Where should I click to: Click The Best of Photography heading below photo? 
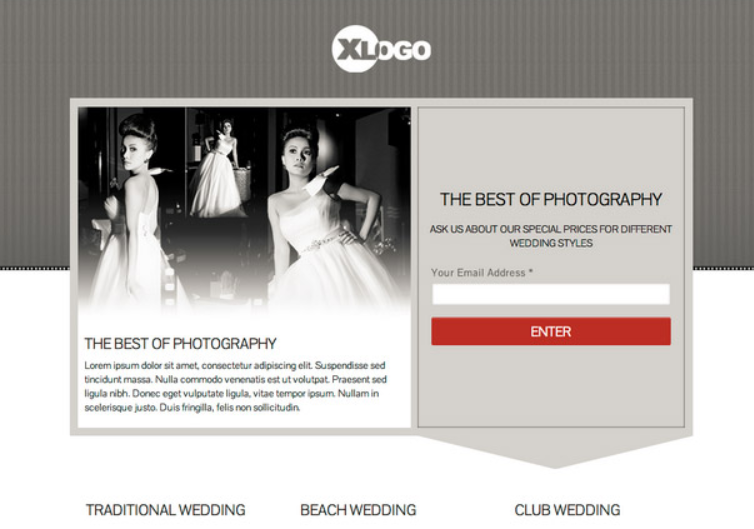click(180, 343)
